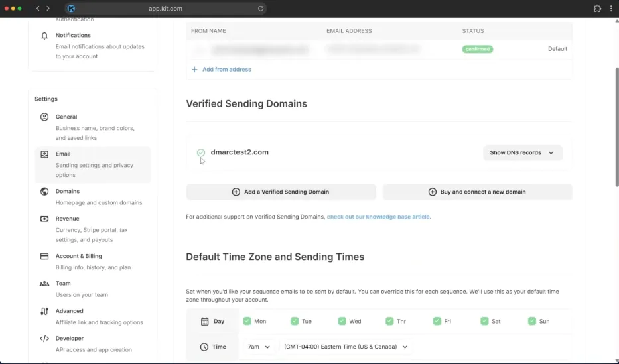Click the green verified checkmark beside dmarctest2.com

201,152
